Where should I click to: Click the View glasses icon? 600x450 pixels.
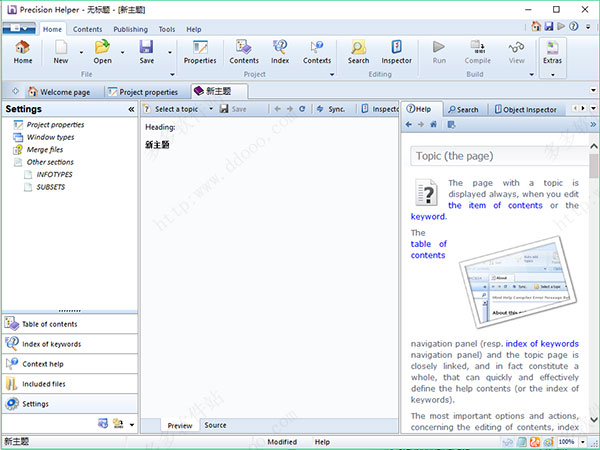coord(517,52)
